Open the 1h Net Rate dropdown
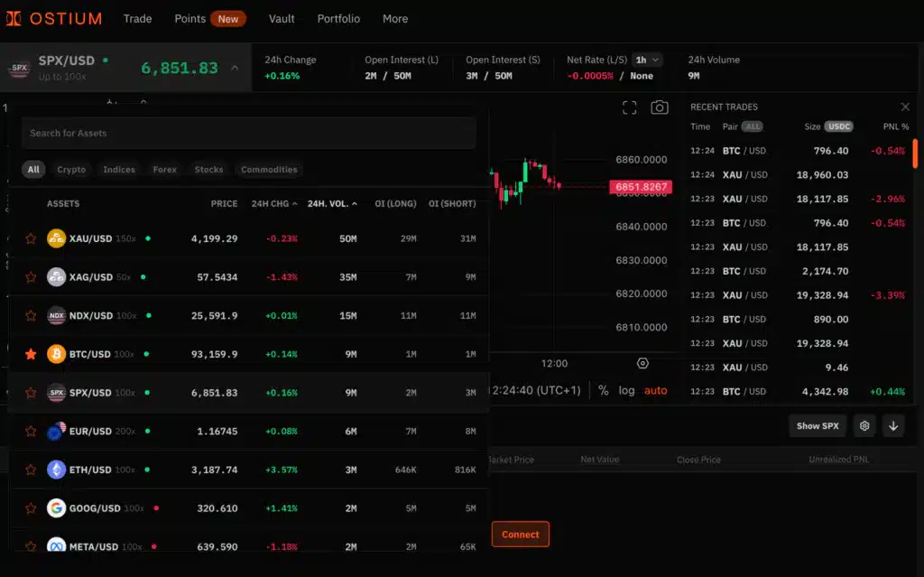 point(647,60)
